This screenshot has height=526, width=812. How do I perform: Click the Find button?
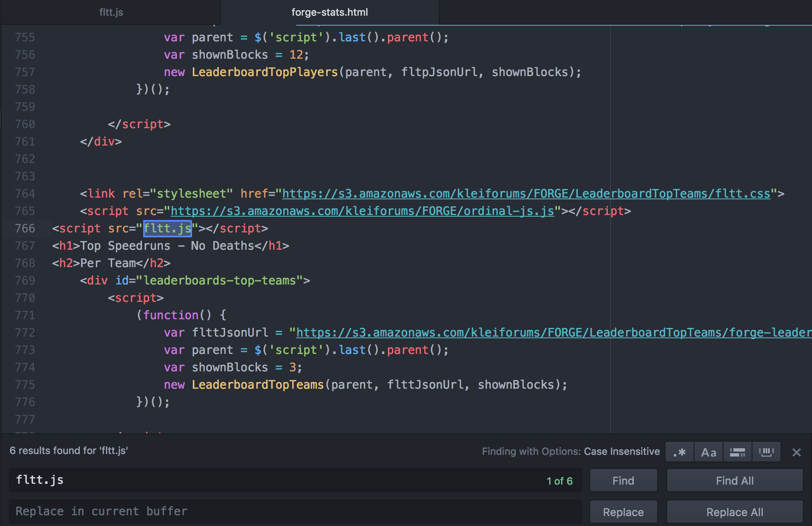coord(623,481)
